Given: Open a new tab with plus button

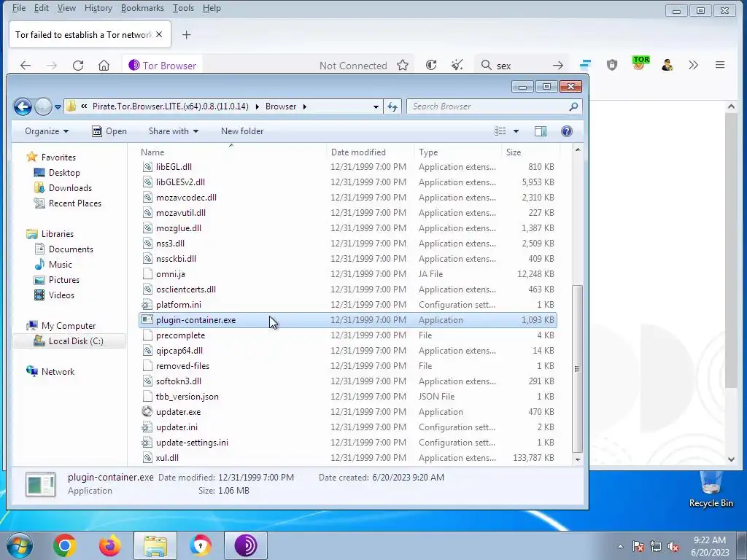Looking at the screenshot, I should (187, 35).
